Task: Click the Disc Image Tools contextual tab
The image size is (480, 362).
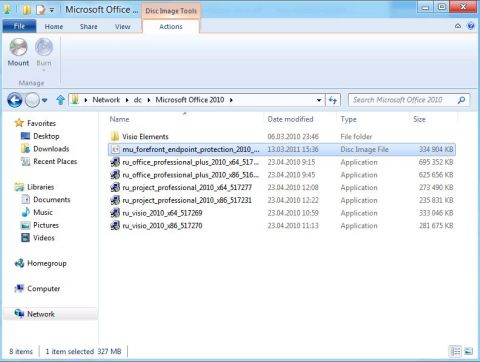Action: tap(171, 11)
